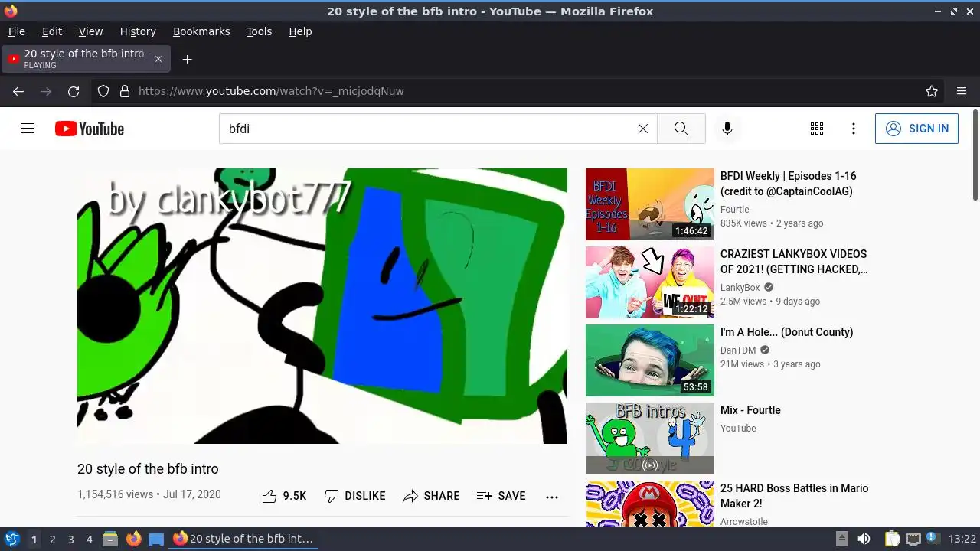This screenshot has height=551, width=980.
Task: Click the Firefox forward arrow
Action: 46,91
